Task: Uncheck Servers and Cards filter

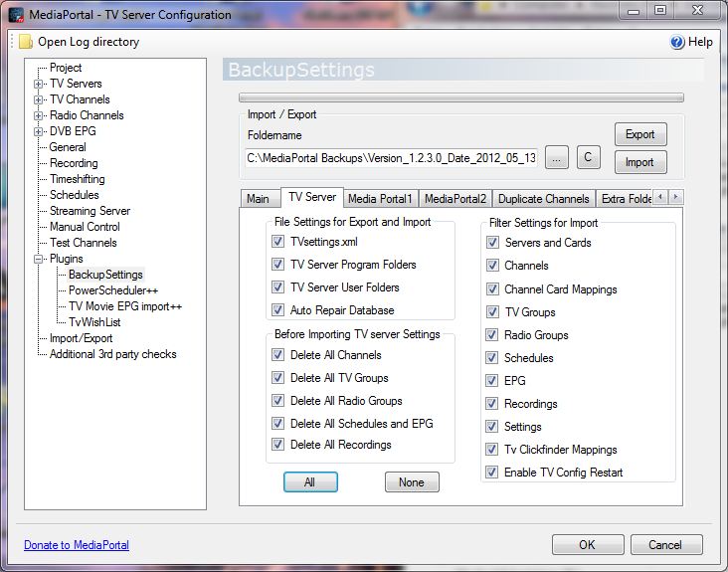Action: coord(492,243)
